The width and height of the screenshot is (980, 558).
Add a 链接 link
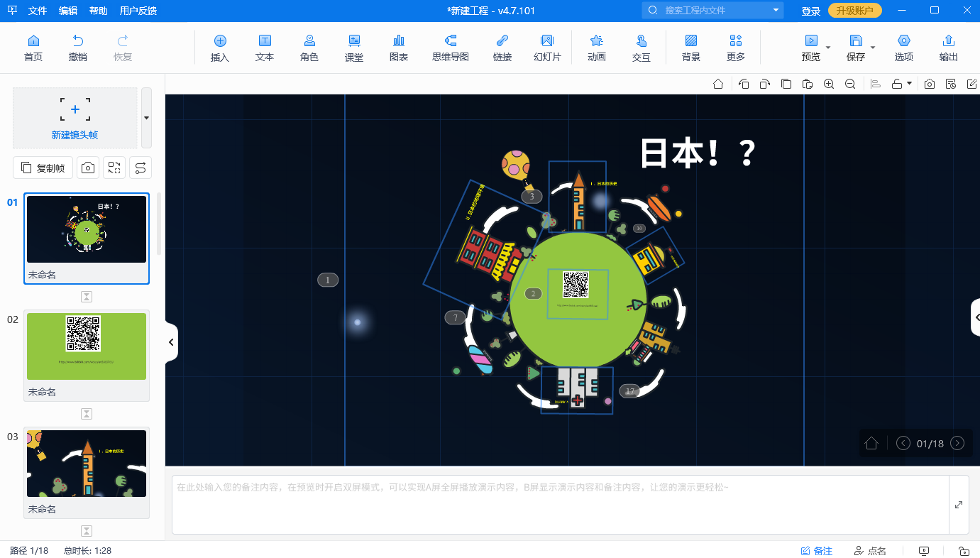pyautogui.click(x=502, y=48)
